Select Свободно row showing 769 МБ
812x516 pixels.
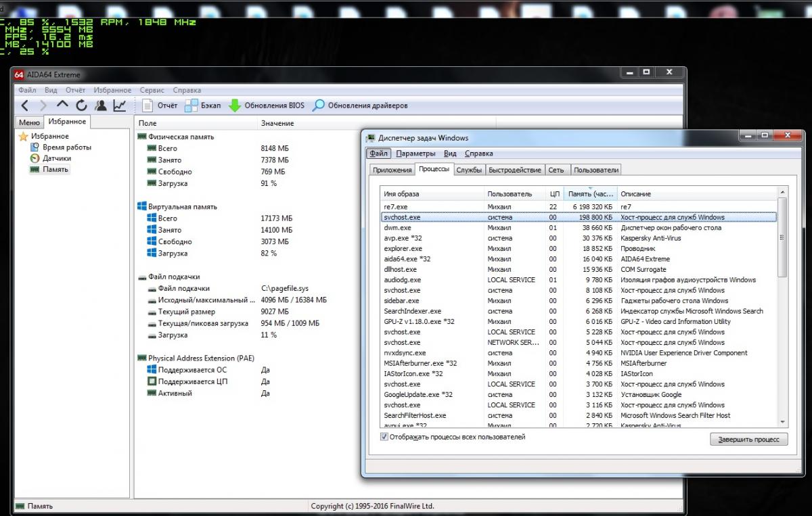(x=217, y=172)
